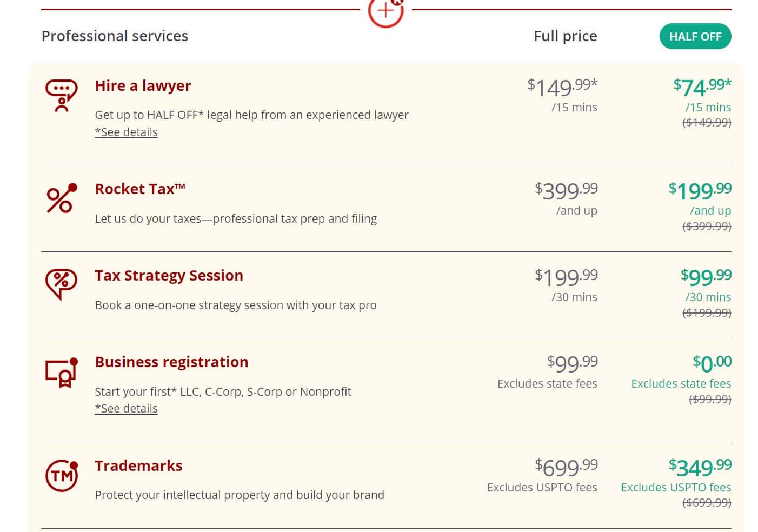758x532 pixels.
Task: Open See details under Business registration
Action: pos(126,408)
